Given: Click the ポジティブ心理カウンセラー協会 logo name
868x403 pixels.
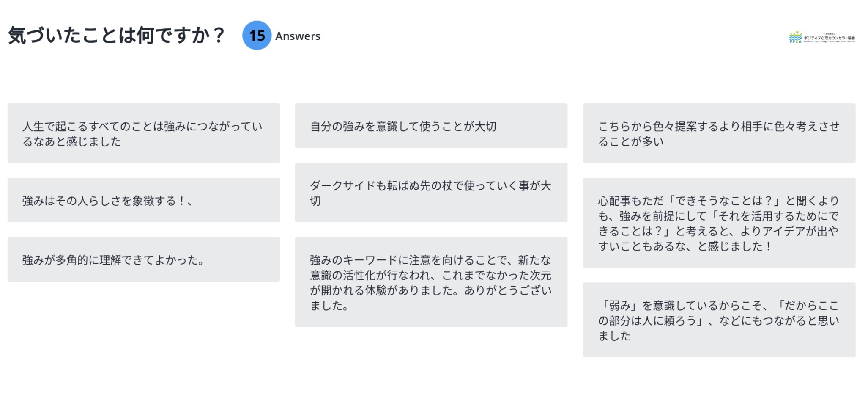Looking at the screenshot, I should pyautogui.click(x=829, y=38).
